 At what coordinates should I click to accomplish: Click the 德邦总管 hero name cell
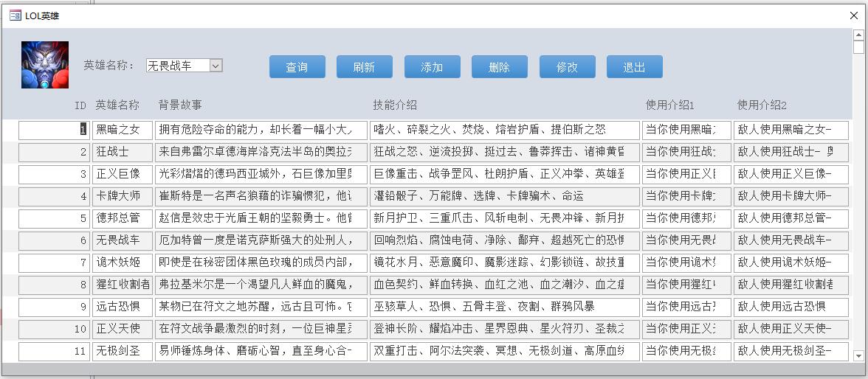point(123,218)
